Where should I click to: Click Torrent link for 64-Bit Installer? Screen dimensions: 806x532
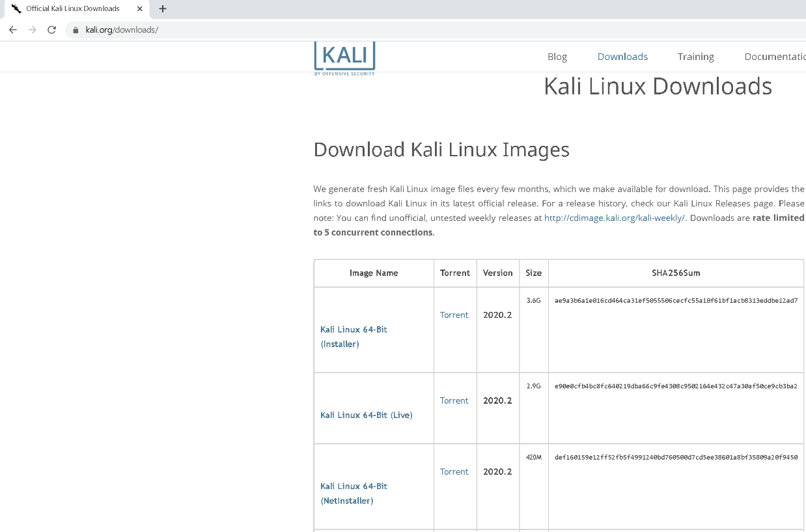(454, 315)
